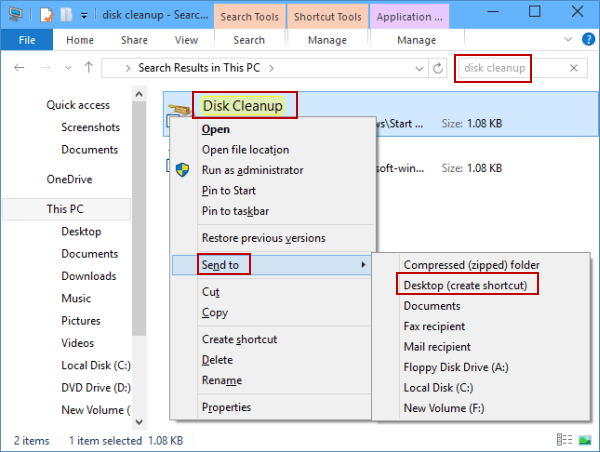This screenshot has height=452, width=600.
Task: Choose Open file location
Action: [x=272, y=150]
